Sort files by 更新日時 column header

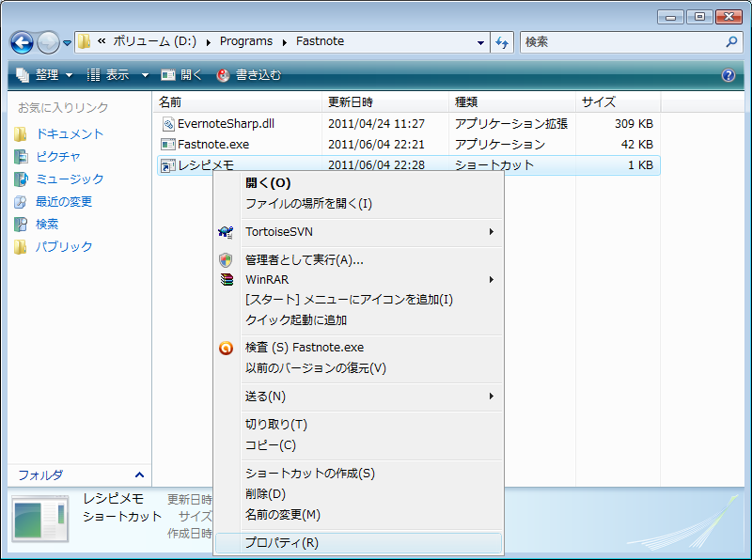tap(351, 101)
